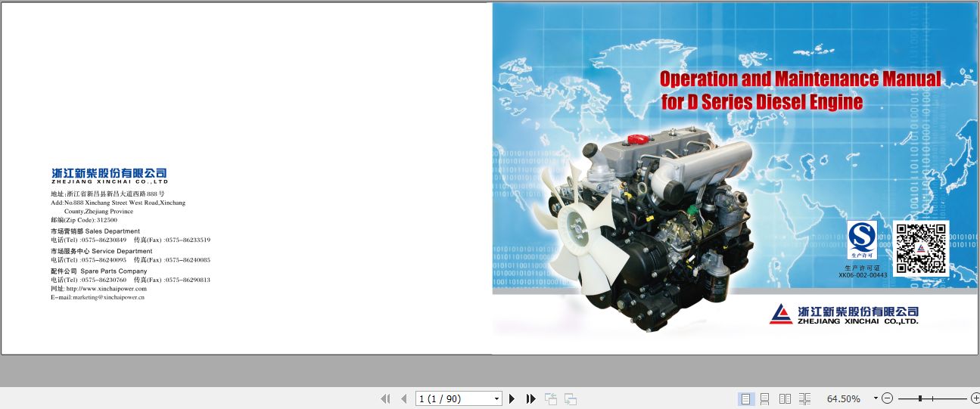This screenshot has height=409, width=980.
Task: Select facing two-page view mode
Action: click(785, 398)
